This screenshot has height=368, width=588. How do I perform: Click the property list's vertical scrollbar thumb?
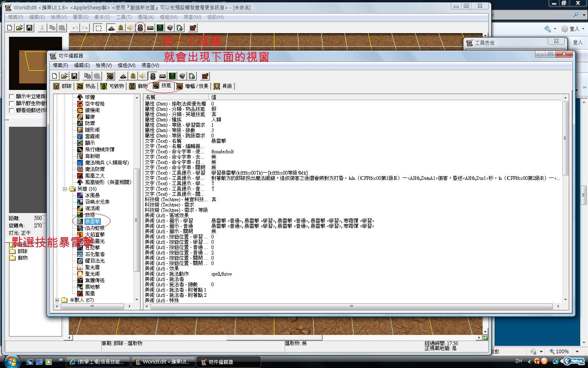click(x=565, y=138)
